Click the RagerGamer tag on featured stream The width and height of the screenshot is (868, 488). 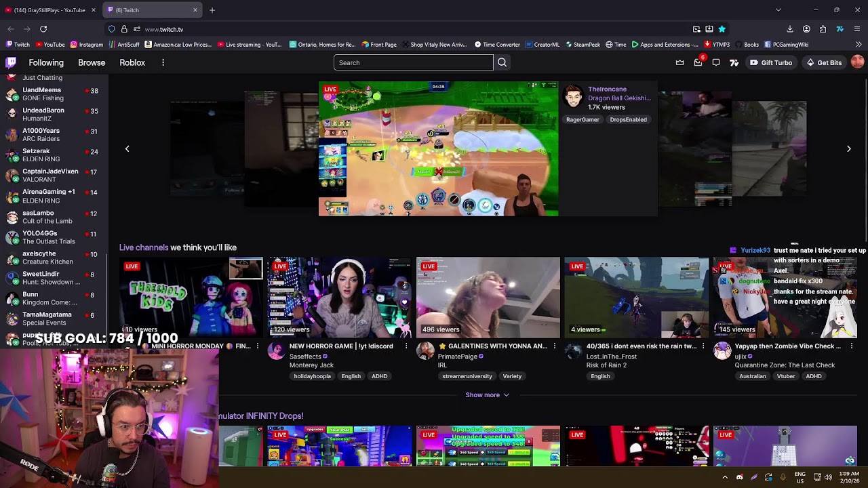[x=583, y=119]
